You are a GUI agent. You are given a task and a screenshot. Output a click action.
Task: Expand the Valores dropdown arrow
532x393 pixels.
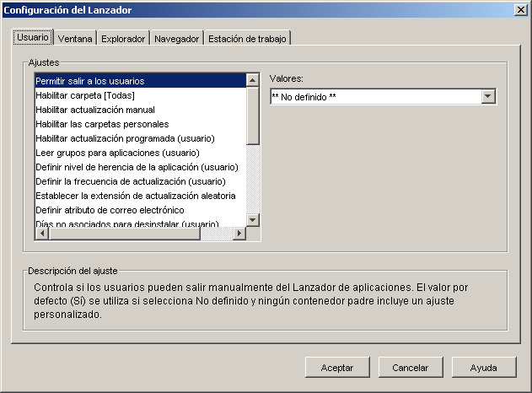pyautogui.click(x=488, y=97)
